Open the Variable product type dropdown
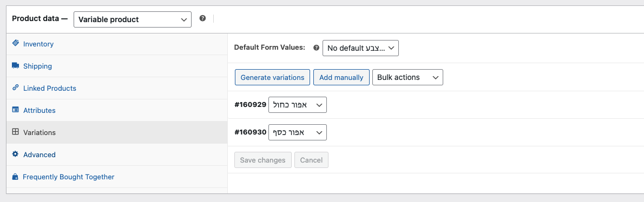The width and height of the screenshot is (644, 202). coord(132,19)
